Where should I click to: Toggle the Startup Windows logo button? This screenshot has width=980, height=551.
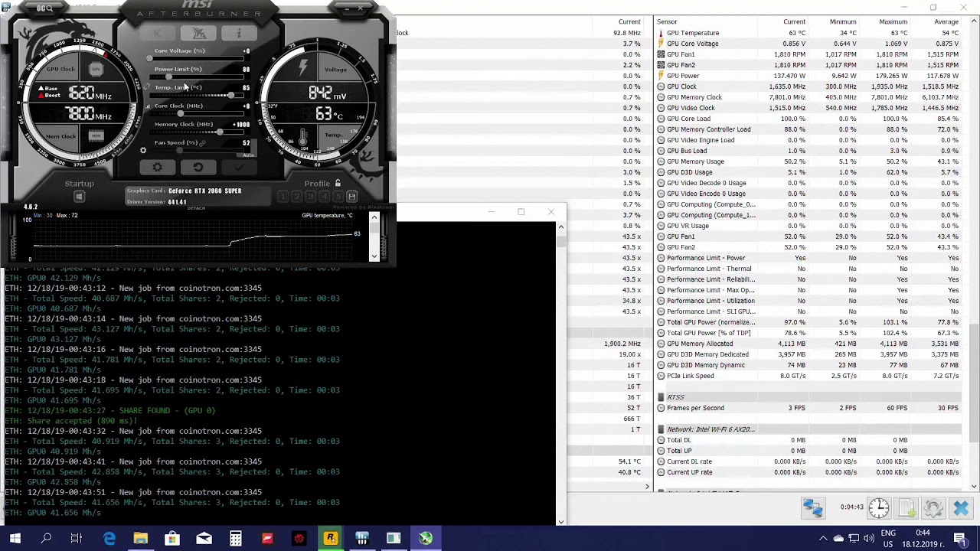(79, 197)
